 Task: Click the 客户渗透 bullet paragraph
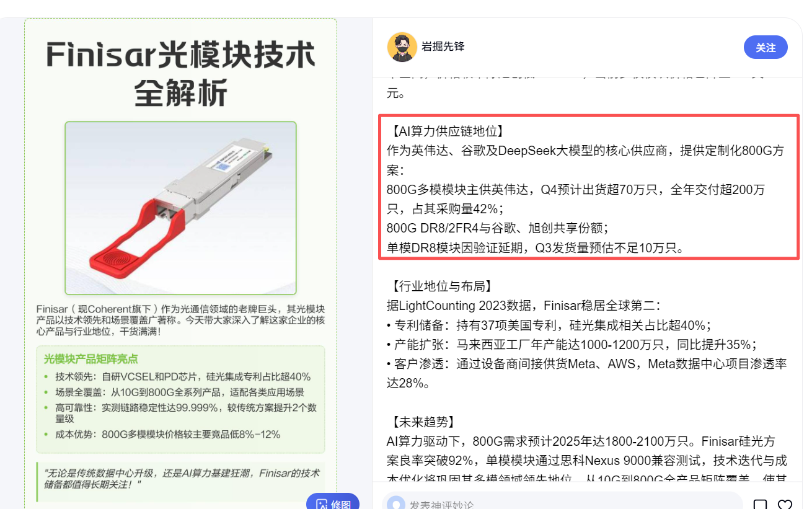tap(586, 373)
